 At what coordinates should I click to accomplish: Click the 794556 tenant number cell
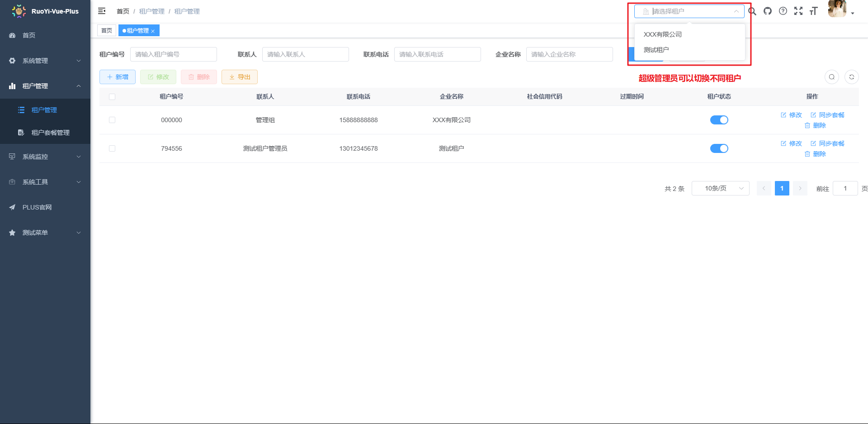[171, 148]
